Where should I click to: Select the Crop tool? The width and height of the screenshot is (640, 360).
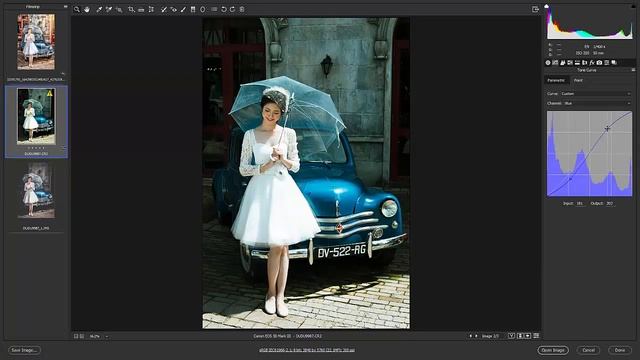[131, 9]
